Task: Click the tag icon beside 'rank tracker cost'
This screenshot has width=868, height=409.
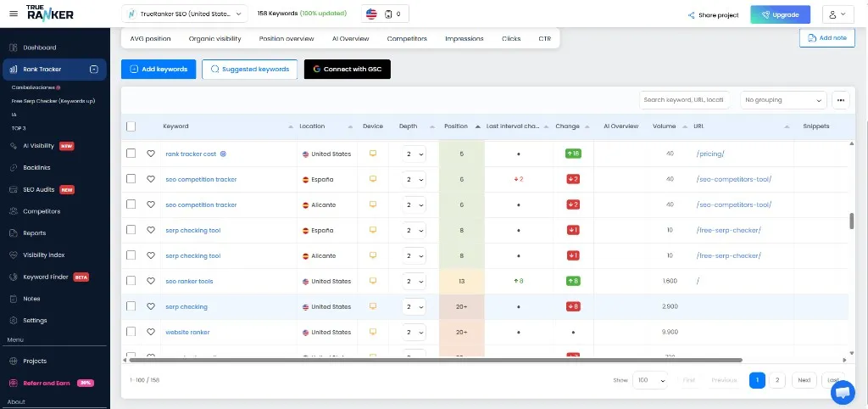Action: tap(223, 154)
